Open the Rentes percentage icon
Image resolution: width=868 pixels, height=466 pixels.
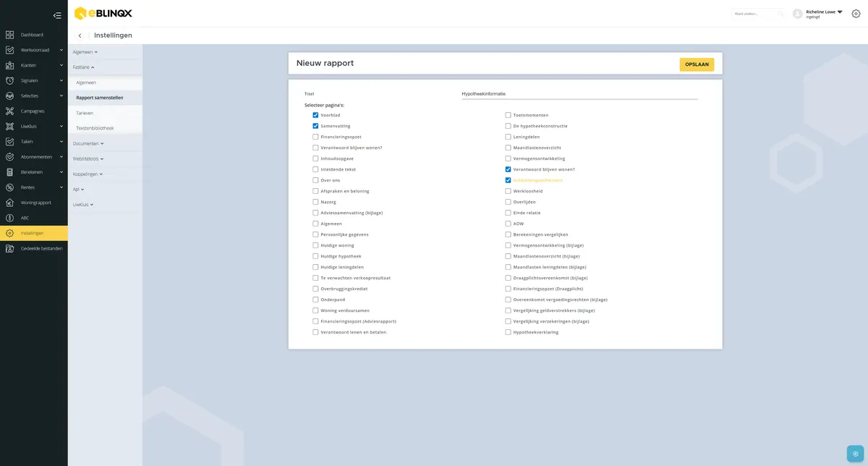pyautogui.click(x=9, y=187)
